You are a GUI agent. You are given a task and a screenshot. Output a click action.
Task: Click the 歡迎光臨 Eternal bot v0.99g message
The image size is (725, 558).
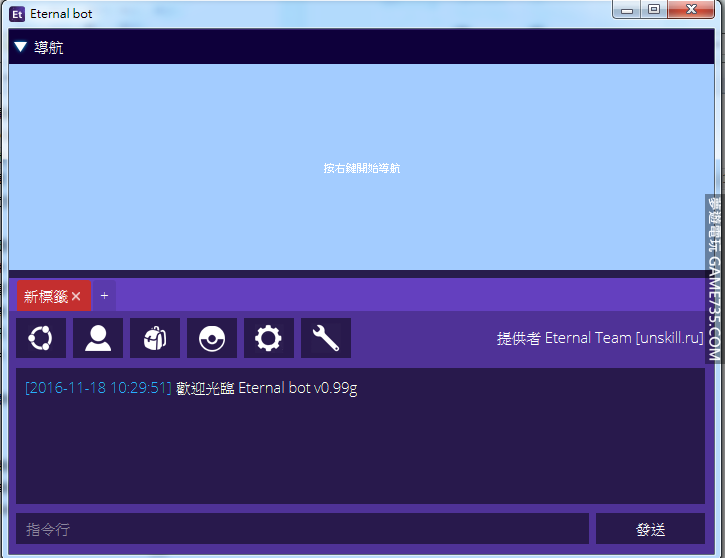point(266,388)
